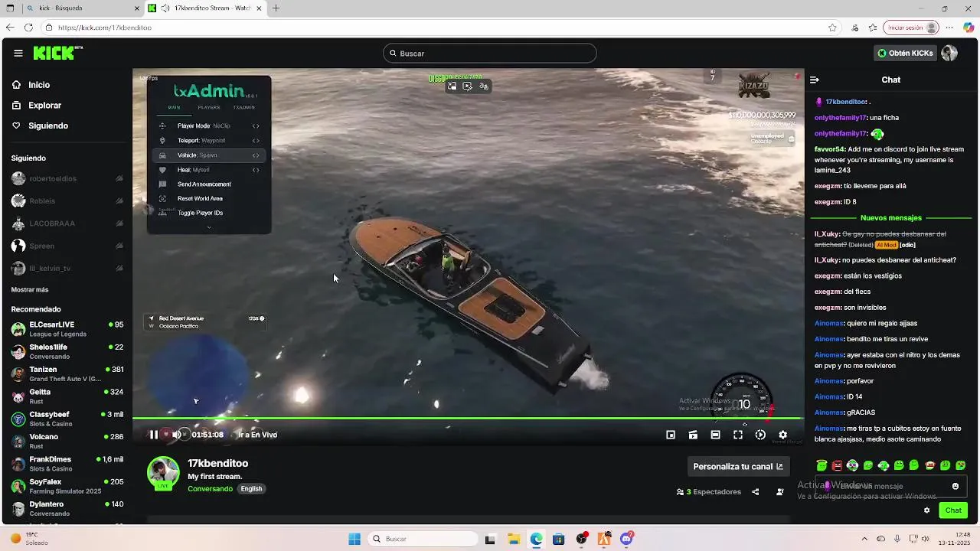Select the red angry emote in the chat row
Screen dimensions: 980x551
tap(837, 465)
